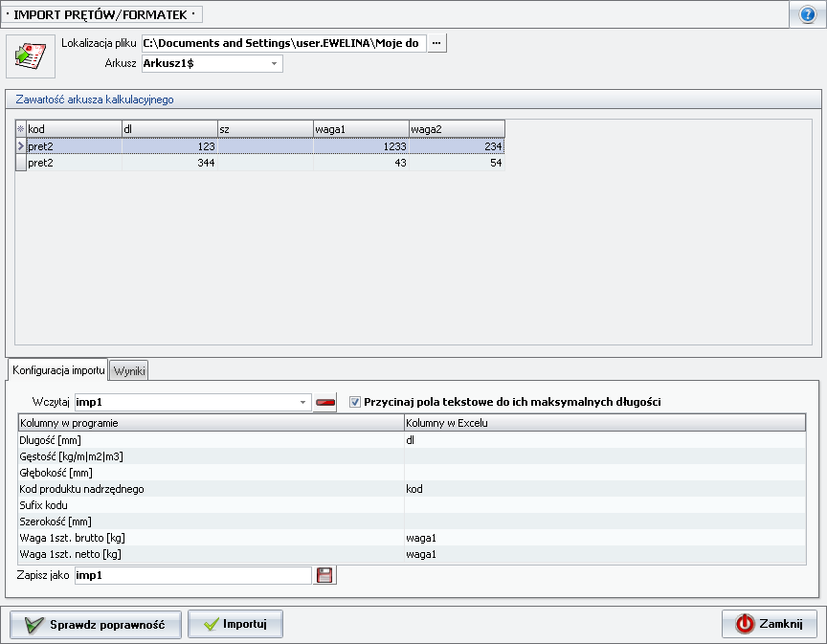Select Excel column cell for Szerokość [mm]
Viewport: 827px width, 644px height.
point(604,521)
